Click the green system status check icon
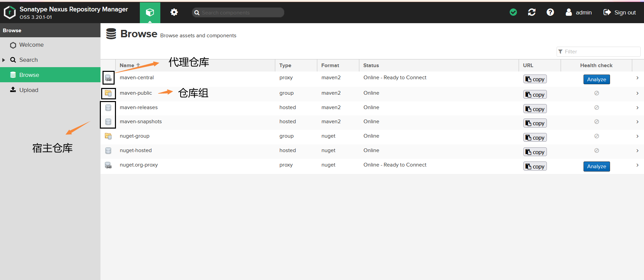644x280 pixels. click(513, 12)
